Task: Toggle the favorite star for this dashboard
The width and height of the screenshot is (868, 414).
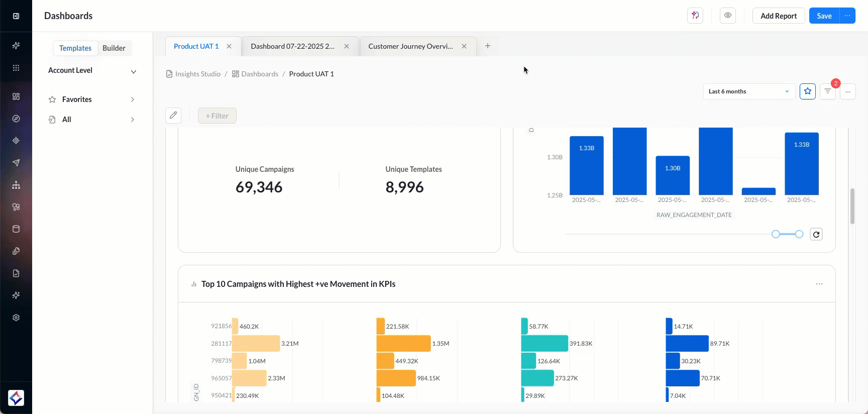Action: [807, 91]
